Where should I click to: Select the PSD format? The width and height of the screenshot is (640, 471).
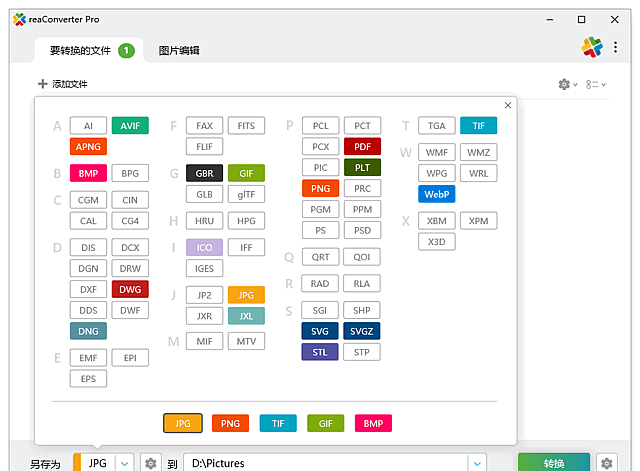(x=362, y=230)
